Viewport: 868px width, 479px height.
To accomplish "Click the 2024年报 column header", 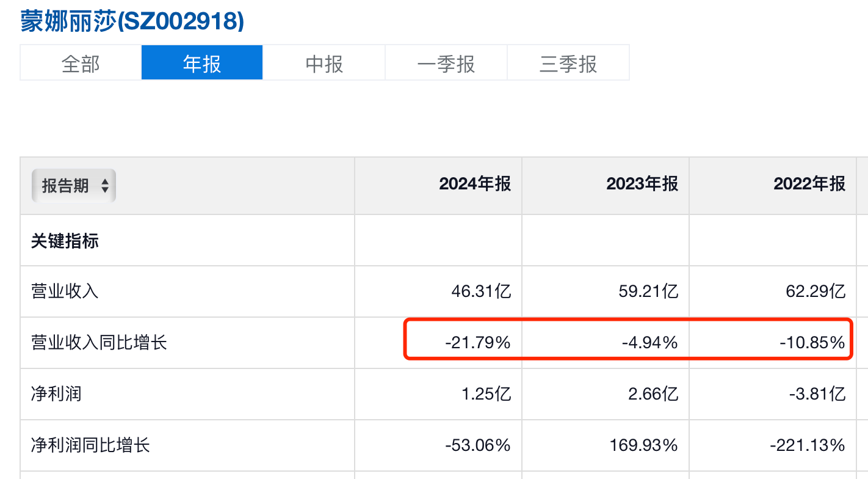I will pos(475,185).
